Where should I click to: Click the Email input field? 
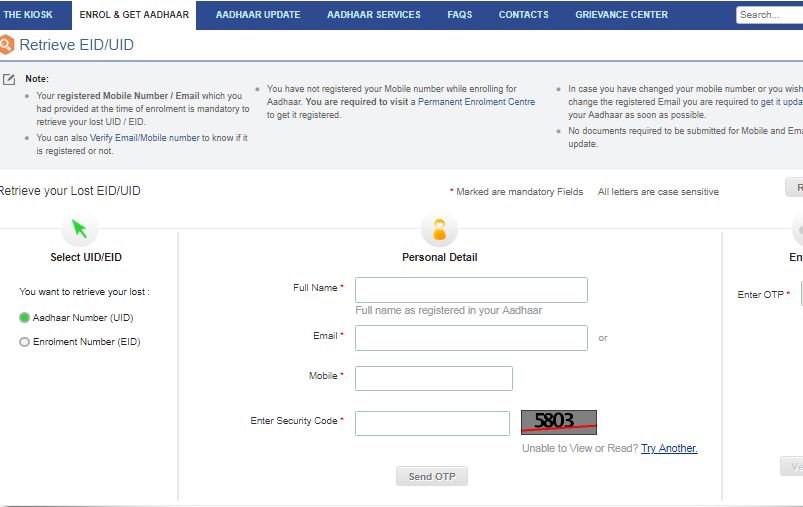click(x=471, y=338)
